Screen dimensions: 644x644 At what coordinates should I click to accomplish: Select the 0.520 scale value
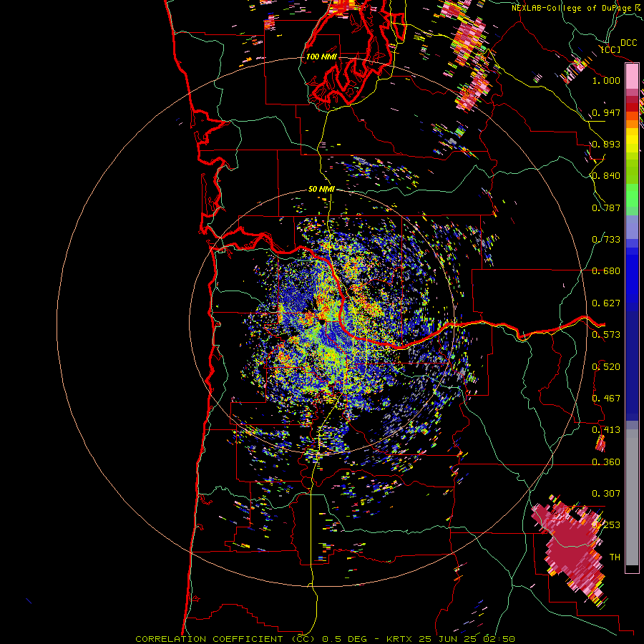[x=606, y=367]
